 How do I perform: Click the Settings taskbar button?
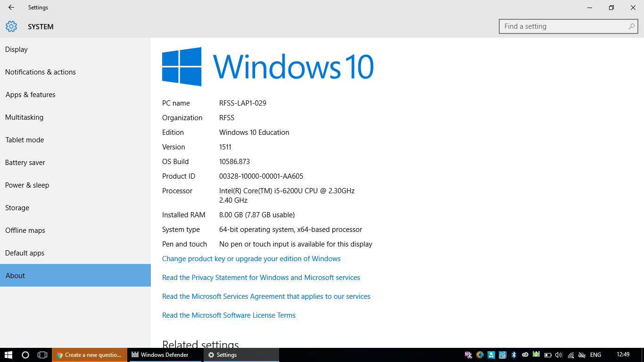[241, 355]
